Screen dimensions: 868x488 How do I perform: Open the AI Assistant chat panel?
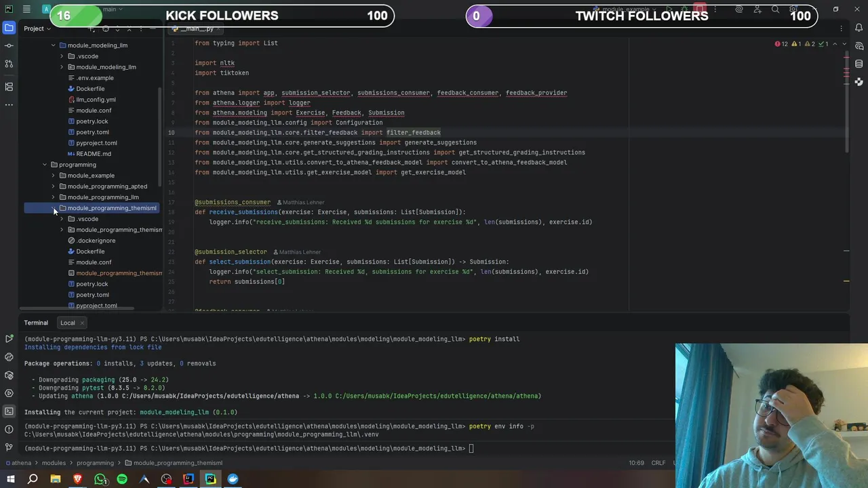[x=859, y=46]
